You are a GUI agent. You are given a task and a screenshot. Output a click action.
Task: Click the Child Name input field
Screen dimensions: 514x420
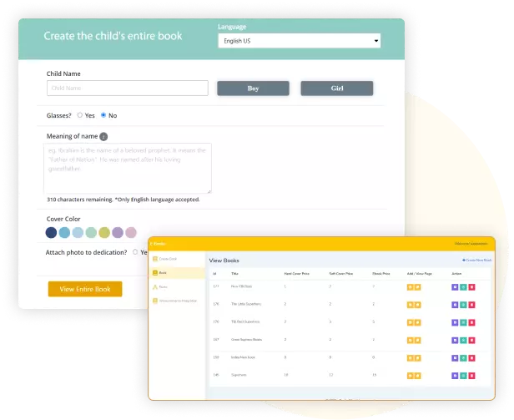point(128,88)
